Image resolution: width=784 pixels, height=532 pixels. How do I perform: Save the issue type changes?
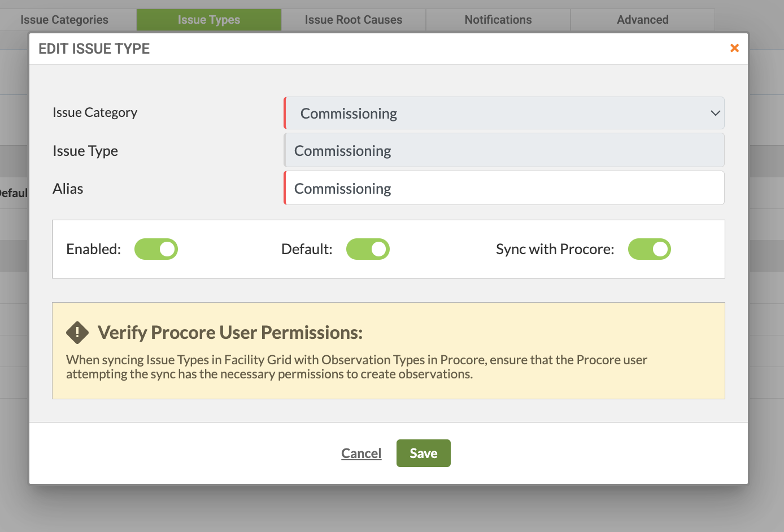tap(423, 453)
